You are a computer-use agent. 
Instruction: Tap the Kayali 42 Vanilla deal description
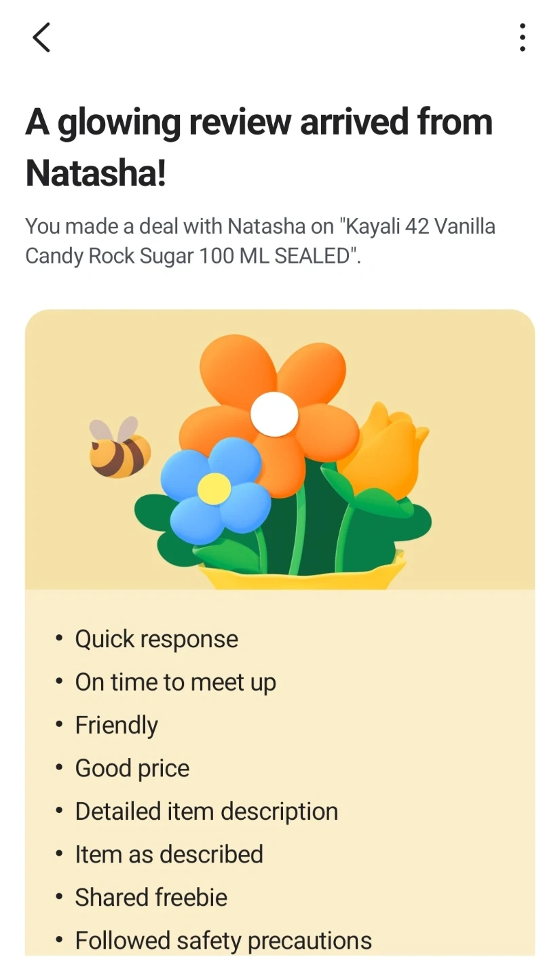coord(260,240)
